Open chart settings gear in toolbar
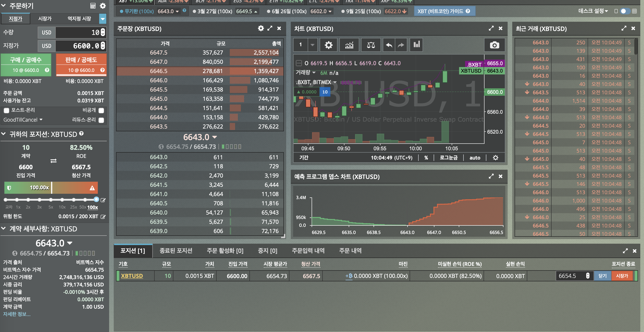Screen dimensions: 644x332 tap(328, 45)
